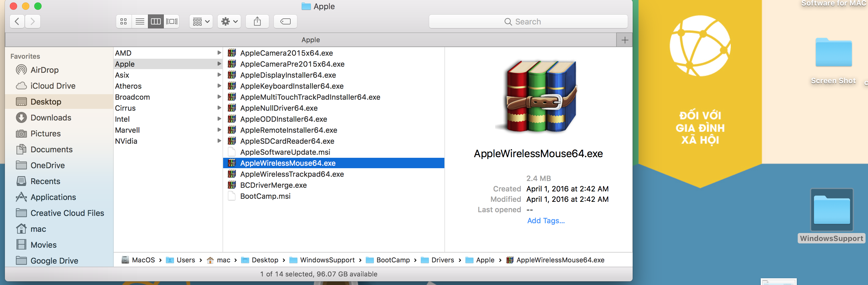Select AppleSDCardReader64.exe file icon

pos(232,141)
